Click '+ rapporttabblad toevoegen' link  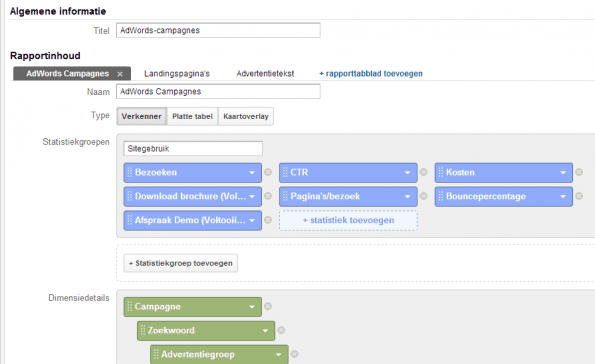[x=371, y=74]
